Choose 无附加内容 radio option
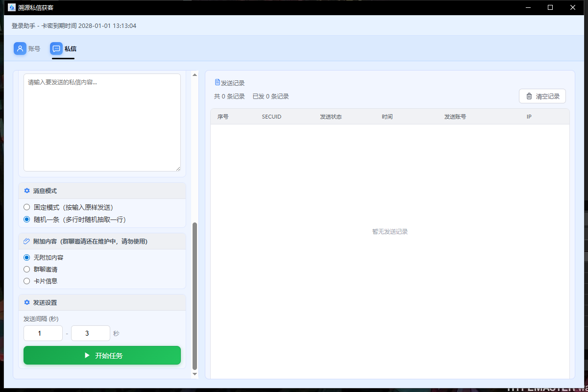The width and height of the screenshot is (588, 392). click(27, 257)
